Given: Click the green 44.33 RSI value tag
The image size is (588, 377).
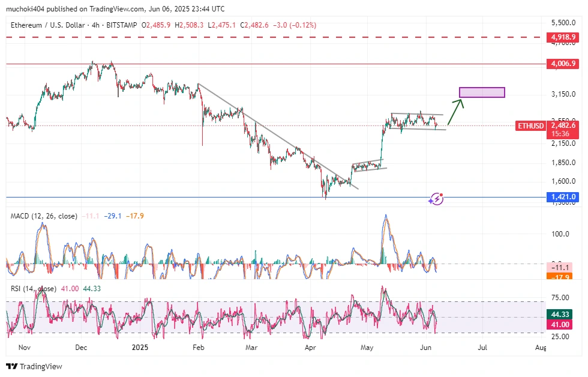Looking at the screenshot, I should pos(563,314).
